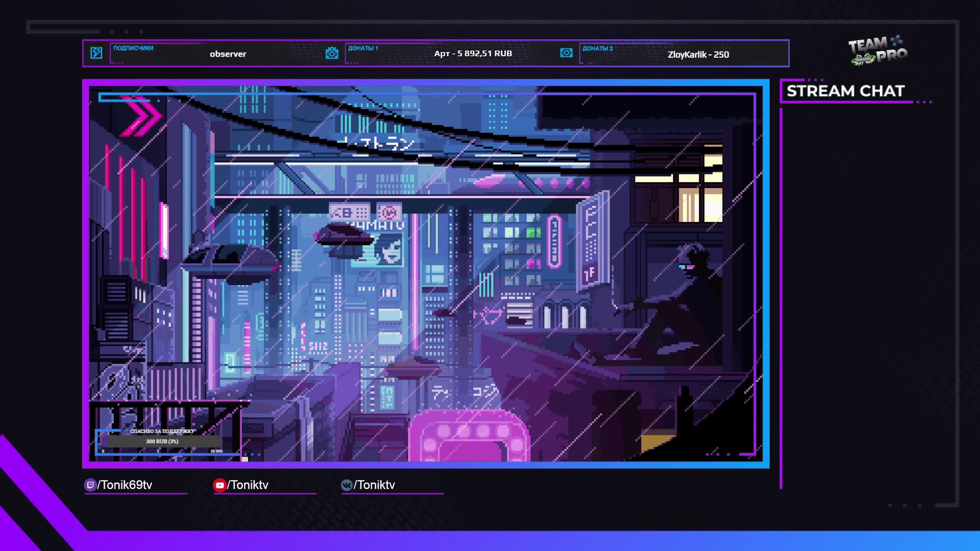Click the latest subscriber name observer
Viewport: 980px width, 551px height.
coord(228,54)
